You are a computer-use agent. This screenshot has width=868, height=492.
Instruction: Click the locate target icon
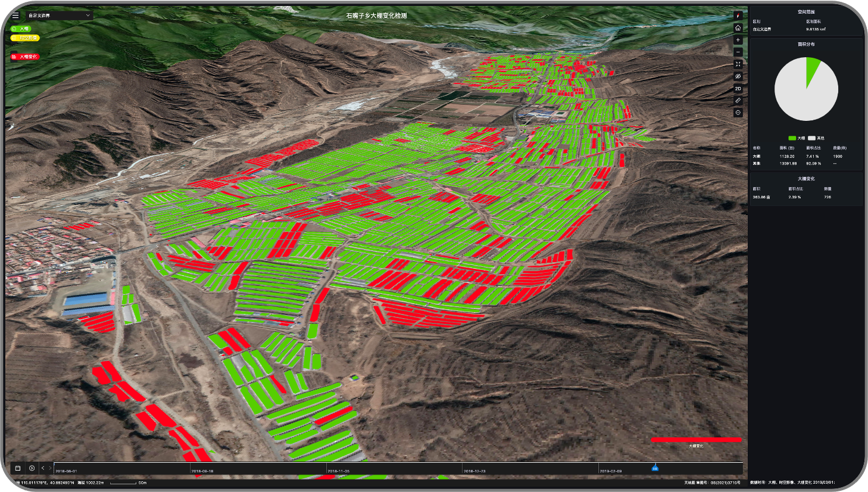click(x=738, y=113)
